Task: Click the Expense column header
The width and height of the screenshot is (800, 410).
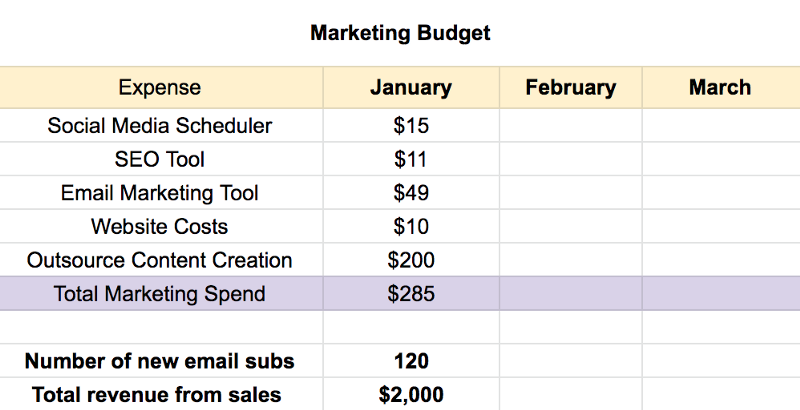Action: coord(160,88)
